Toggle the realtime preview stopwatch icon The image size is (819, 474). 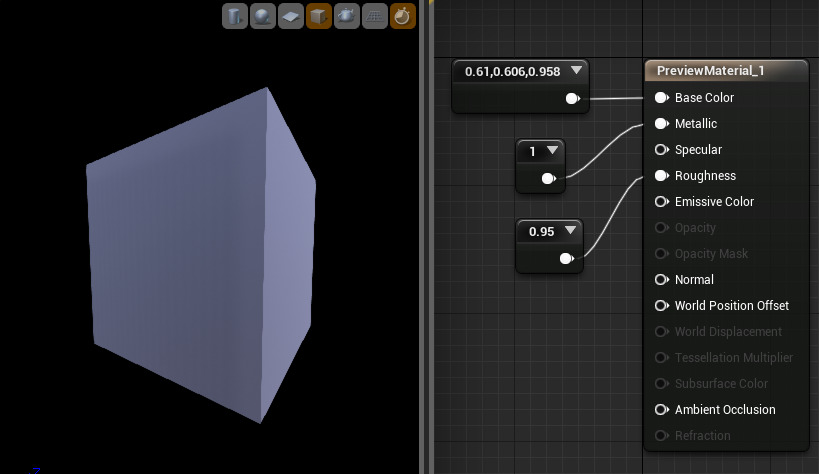click(x=402, y=16)
